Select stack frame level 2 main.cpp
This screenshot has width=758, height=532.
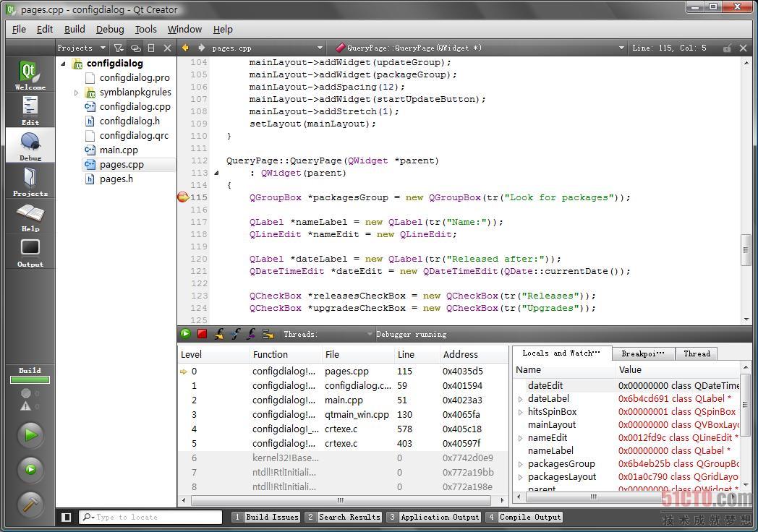tap(341, 400)
